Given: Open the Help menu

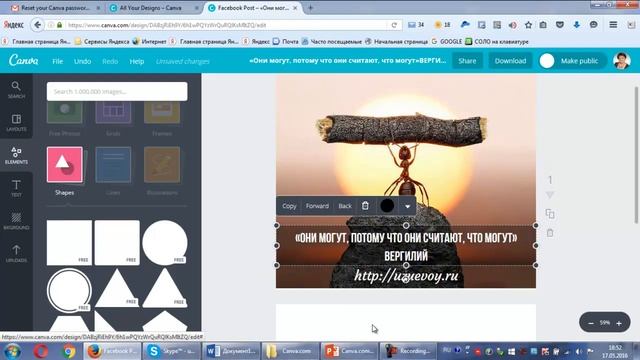Looking at the screenshot, I should 137,61.
